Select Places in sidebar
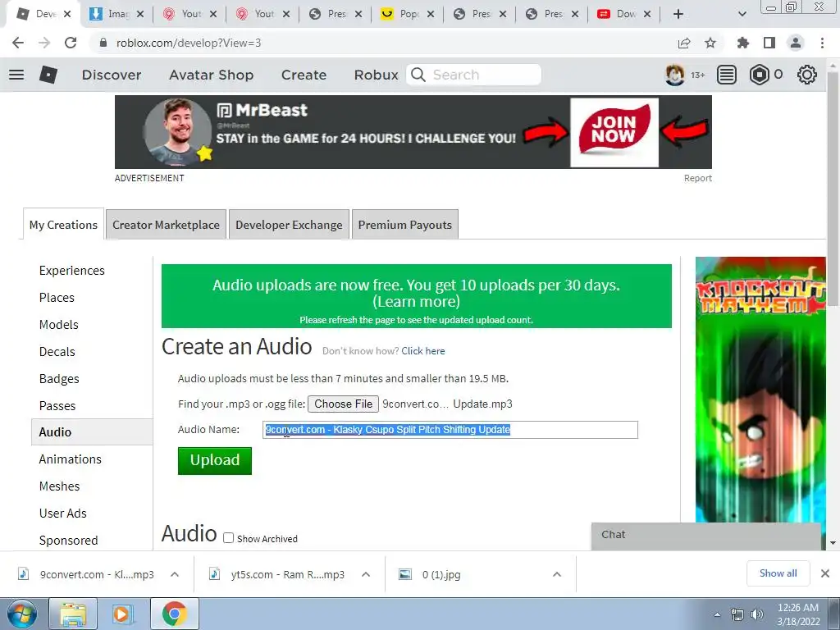The width and height of the screenshot is (840, 630). pos(57,297)
